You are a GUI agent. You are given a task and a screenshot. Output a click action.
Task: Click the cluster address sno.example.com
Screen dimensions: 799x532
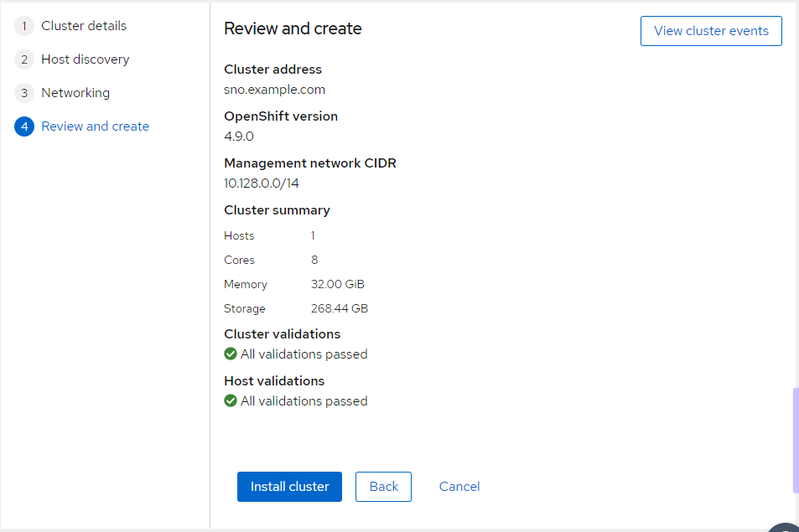275,90
